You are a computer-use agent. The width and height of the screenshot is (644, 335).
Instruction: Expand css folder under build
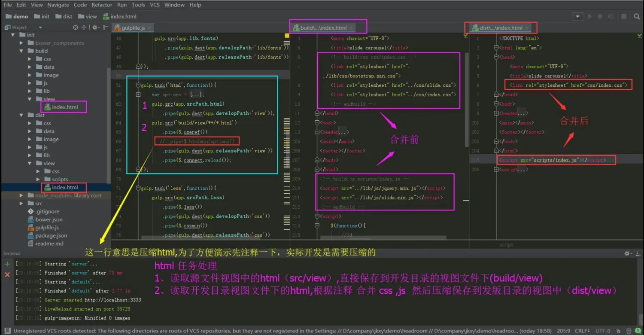30,59
